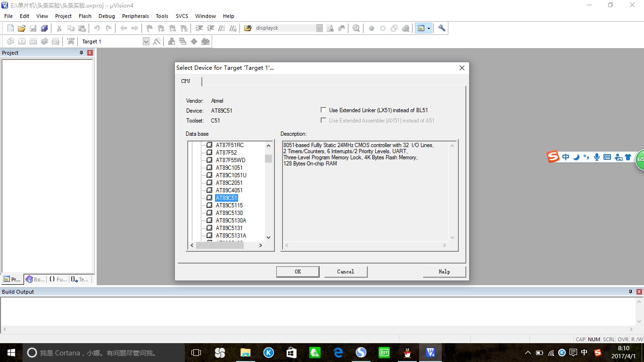Select AT89C2051 in the device list
The height and width of the screenshot is (362, 644).
[229, 183]
